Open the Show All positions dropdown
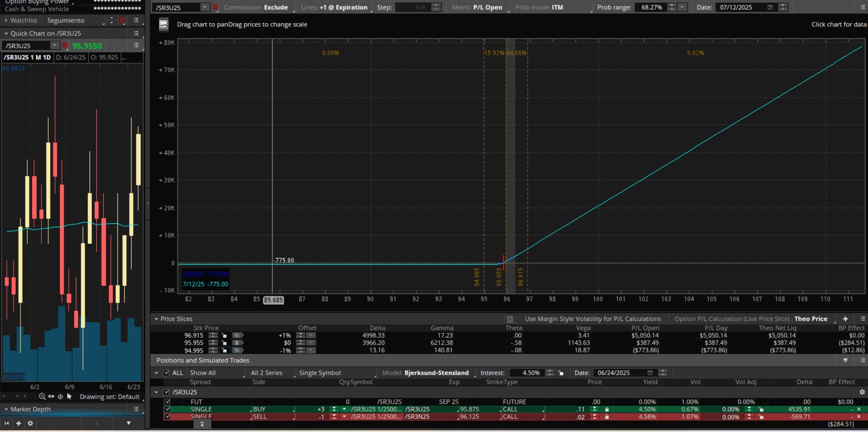This screenshot has height=432, width=868. [x=217, y=373]
